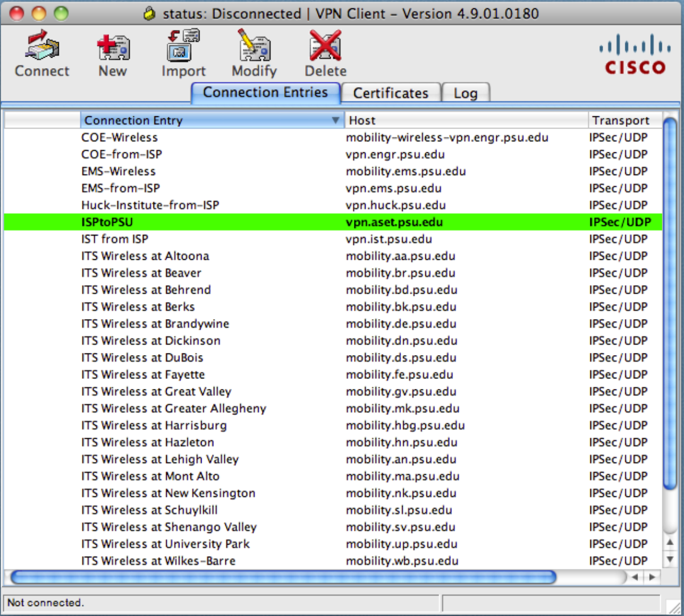Click host mobility.hbg.psu.edu
This screenshot has height=616, width=684.
point(405,425)
